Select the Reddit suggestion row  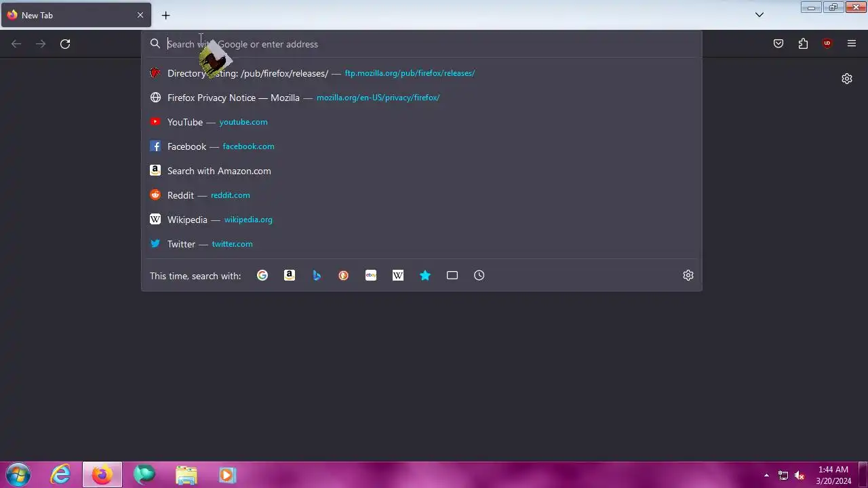click(x=421, y=195)
